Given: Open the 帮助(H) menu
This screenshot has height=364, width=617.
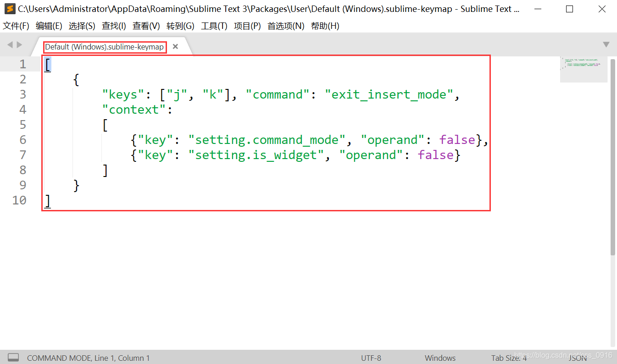Looking at the screenshot, I should [325, 26].
